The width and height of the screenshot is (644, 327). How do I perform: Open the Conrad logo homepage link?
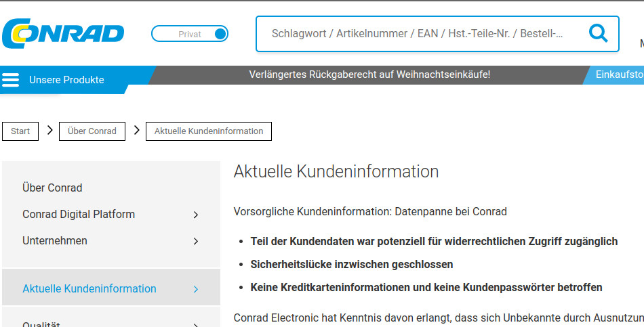click(63, 33)
